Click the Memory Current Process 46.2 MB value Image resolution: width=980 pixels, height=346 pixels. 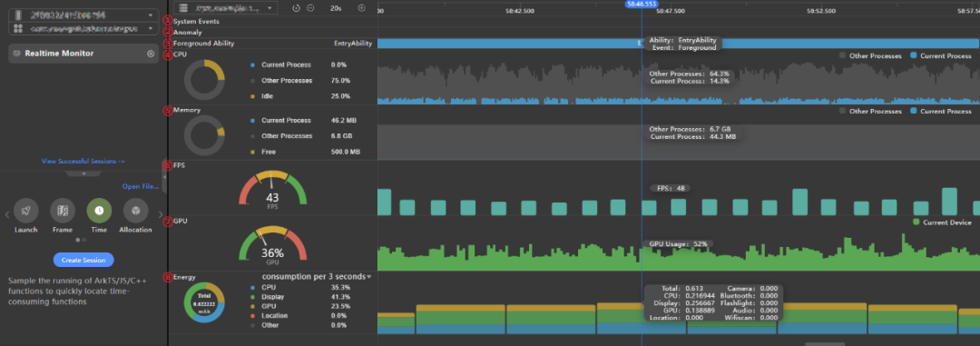tap(343, 120)
